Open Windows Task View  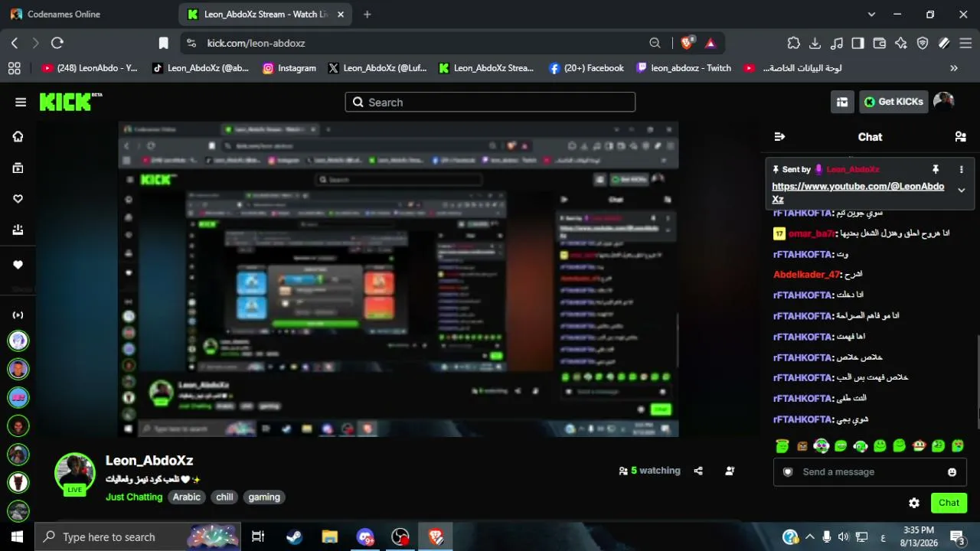pyautogui.click(x=258, y=536)
